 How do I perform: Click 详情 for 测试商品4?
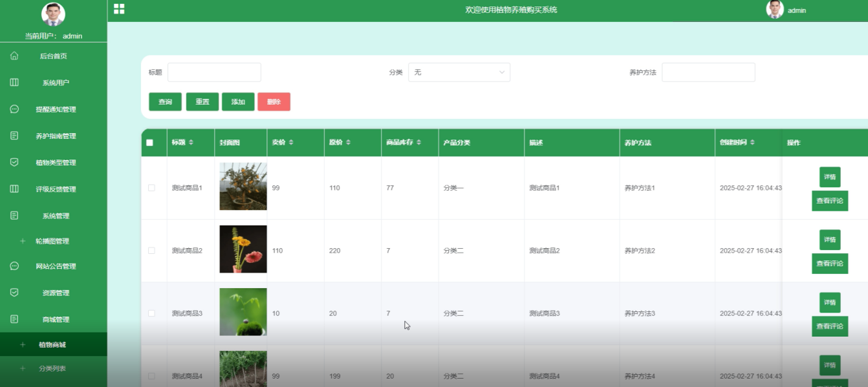tap(830, 365)
